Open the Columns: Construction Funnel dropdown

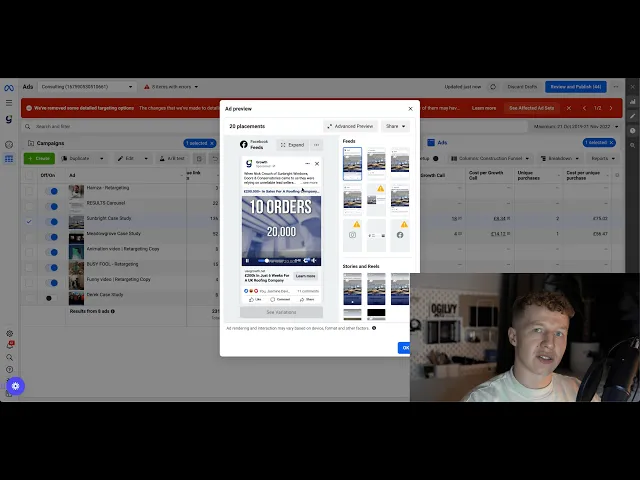tap(490, 158)
